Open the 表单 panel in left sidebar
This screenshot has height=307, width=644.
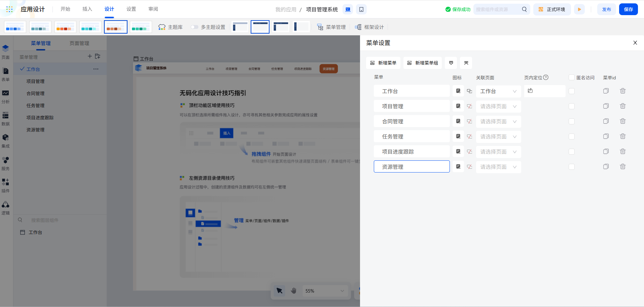[5, 75]
